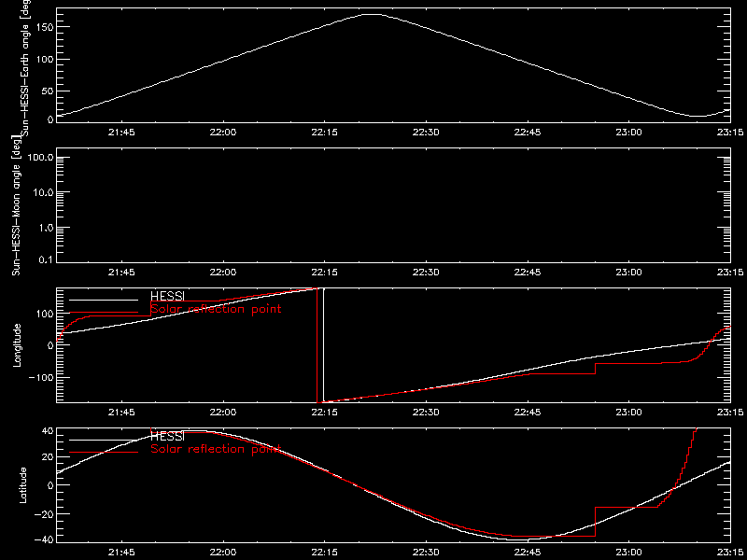Click 22:45 tick under Latitude plot
747x560 pixels.
(528, 553)
